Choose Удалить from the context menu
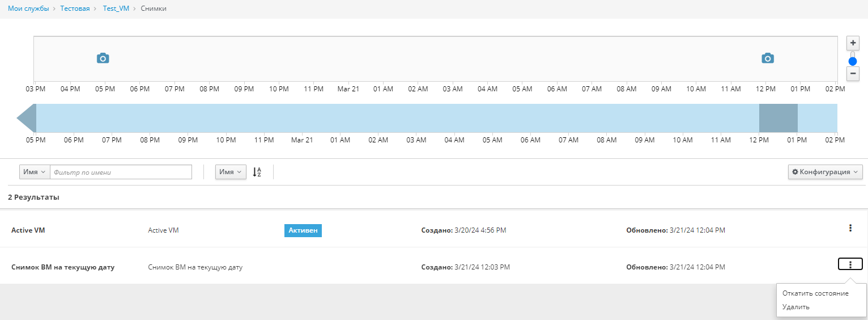 795,307
